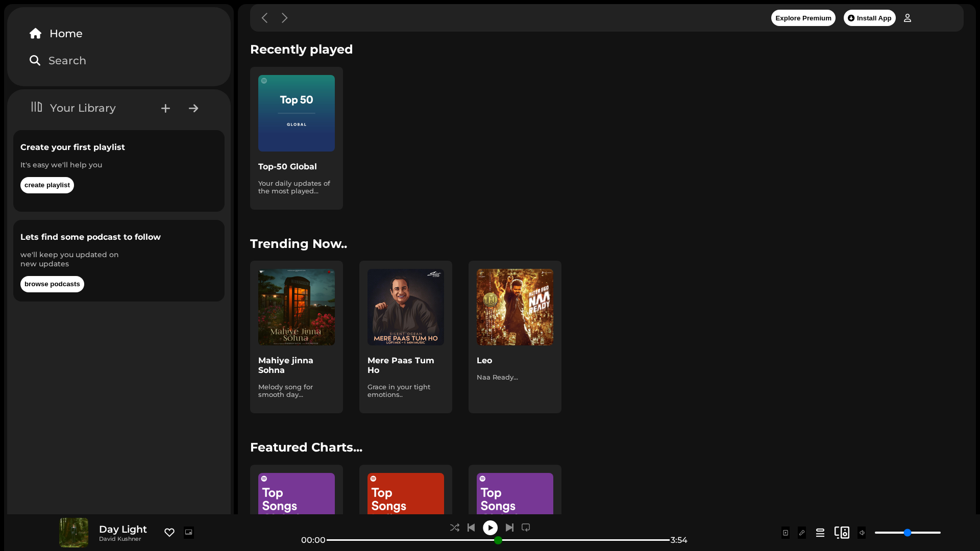Select the Mahiye jinna Sohna title

pyautogui.click(x=286, y=365)
